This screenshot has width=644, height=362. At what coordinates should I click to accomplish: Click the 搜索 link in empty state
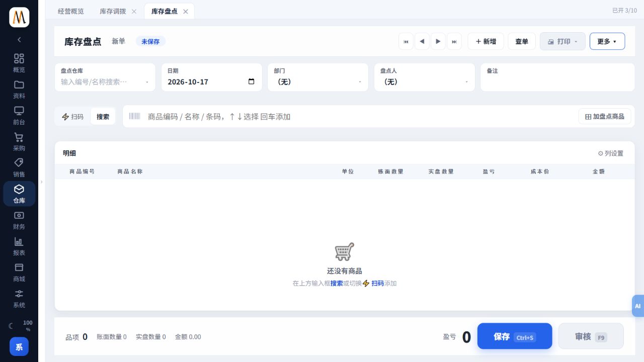coord(337,284)
